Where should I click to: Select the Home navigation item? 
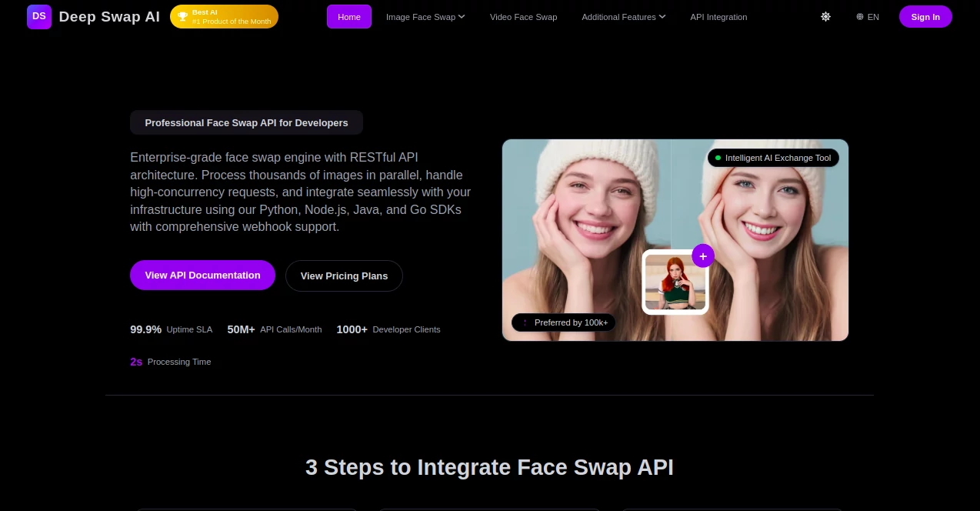tap(349, 16)
